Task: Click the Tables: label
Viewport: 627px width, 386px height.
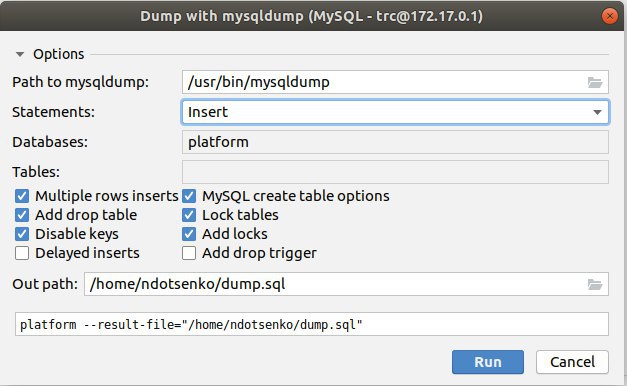Action: click(x=36, y=172)
